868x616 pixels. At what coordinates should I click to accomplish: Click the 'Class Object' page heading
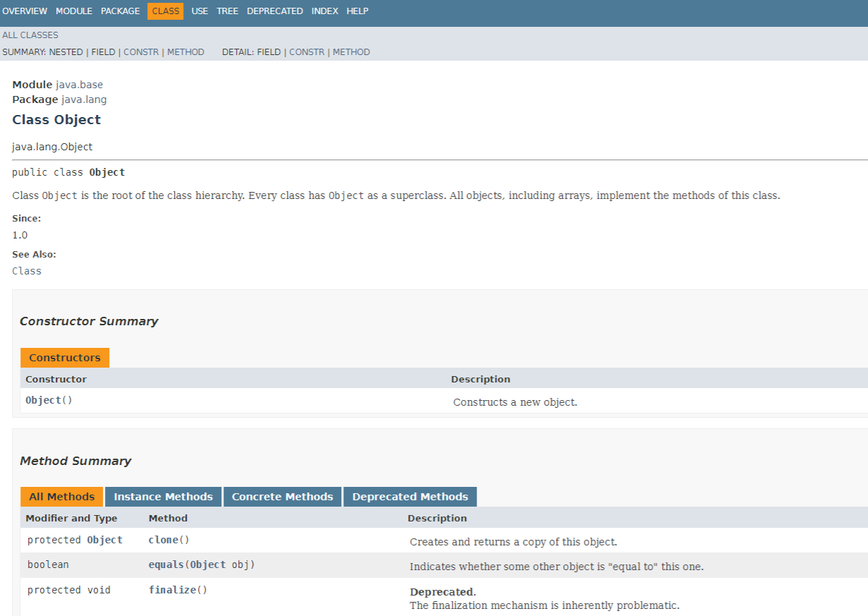tap(56, 120)
